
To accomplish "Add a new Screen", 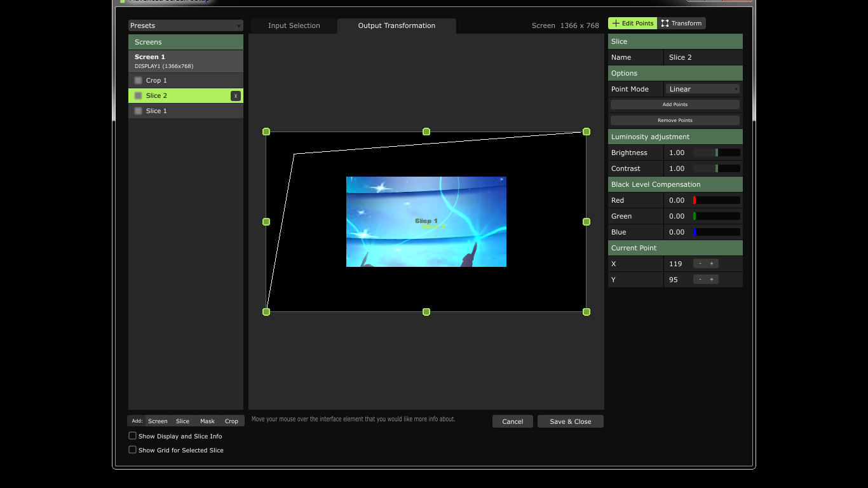I will 158,421.
